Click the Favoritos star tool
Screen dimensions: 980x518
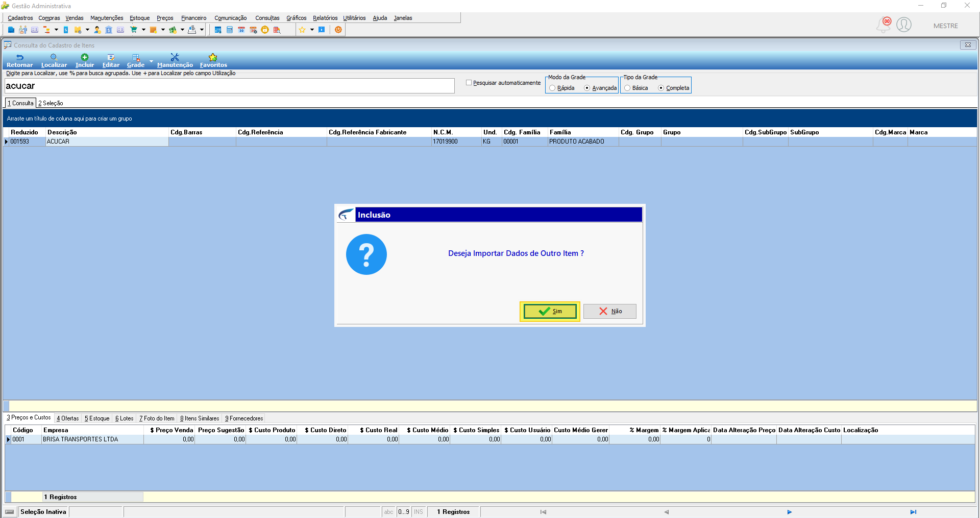pos(213,61)
